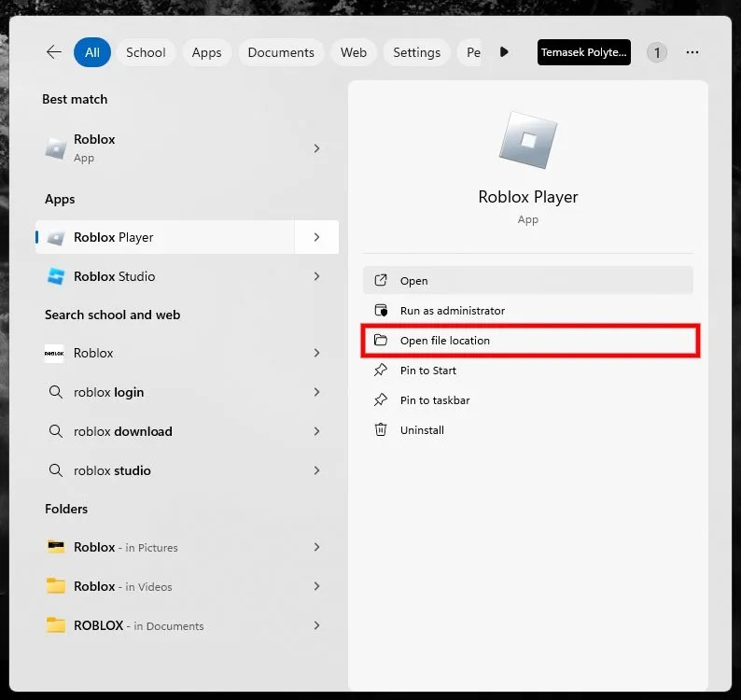Expand the Roblox Player row chevron
741x700 pixels.
point(316,237)
